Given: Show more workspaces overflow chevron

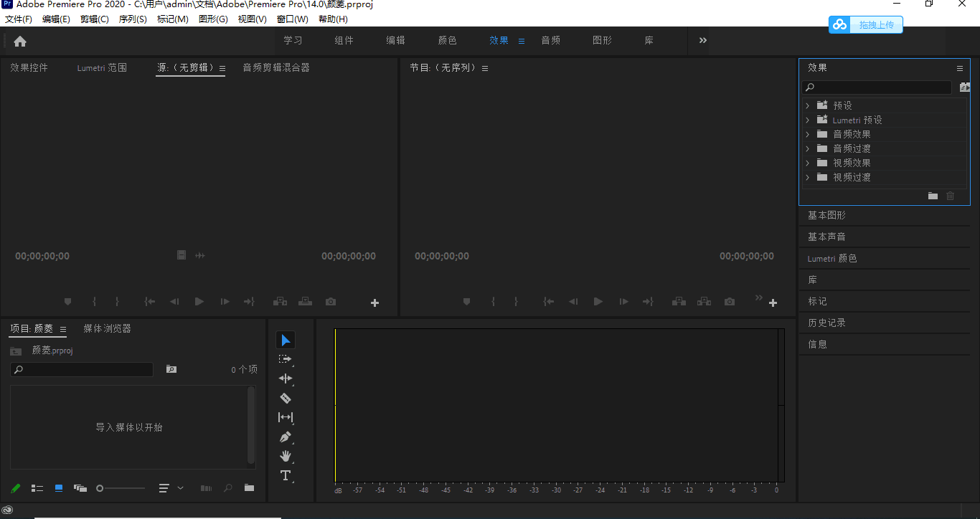Looking at the screenshot, I should coord(703,40).
